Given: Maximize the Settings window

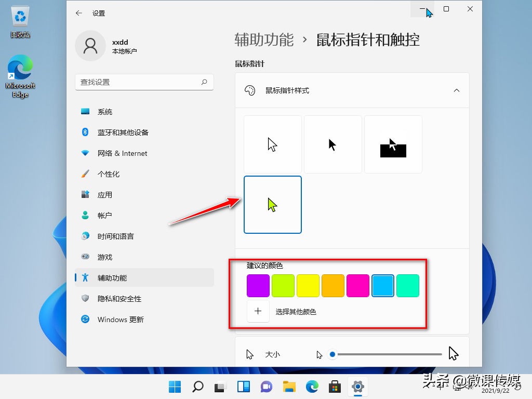Looking at the screenshot, I should pos(446,9).
